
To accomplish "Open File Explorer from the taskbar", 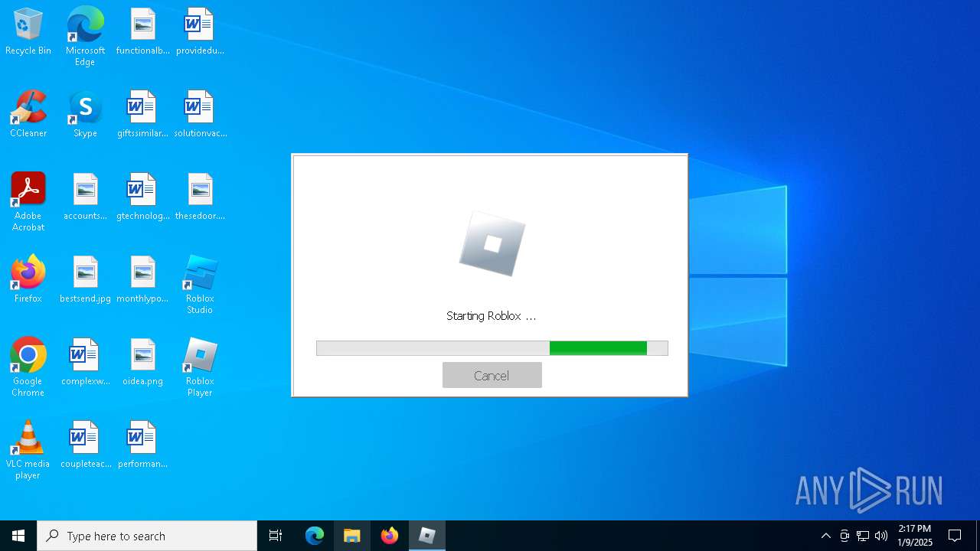I will [352, 536].
